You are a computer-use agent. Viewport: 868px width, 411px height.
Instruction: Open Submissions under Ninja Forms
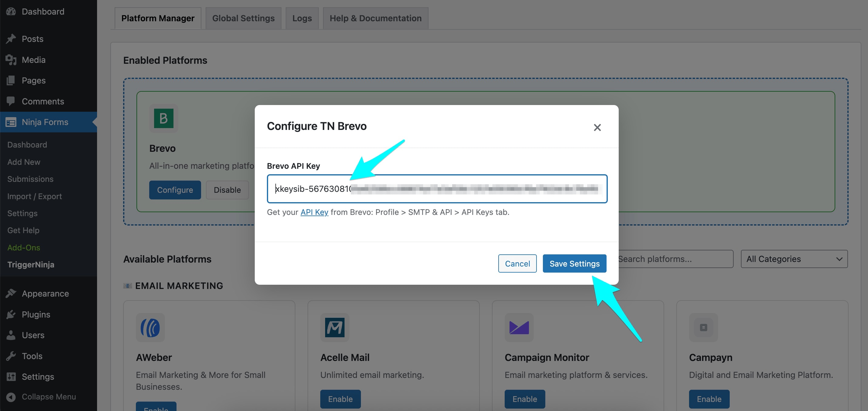click(30, 179)
